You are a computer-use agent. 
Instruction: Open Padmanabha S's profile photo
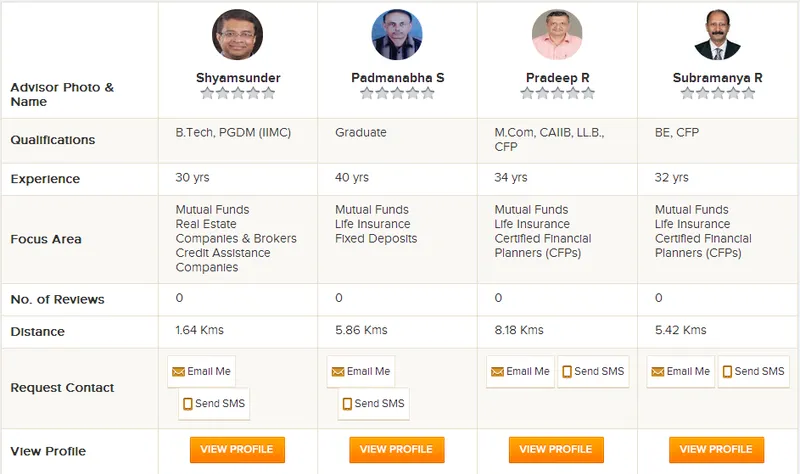(397, 35)
